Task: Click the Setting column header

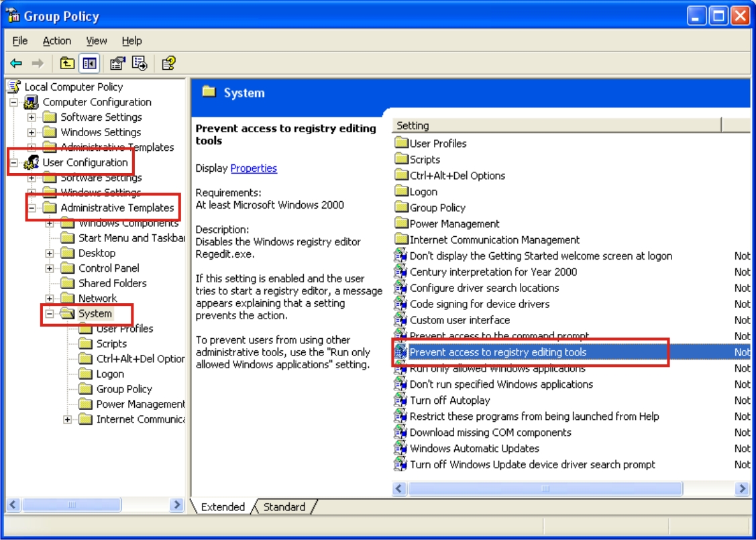Action: click(557, 125)
